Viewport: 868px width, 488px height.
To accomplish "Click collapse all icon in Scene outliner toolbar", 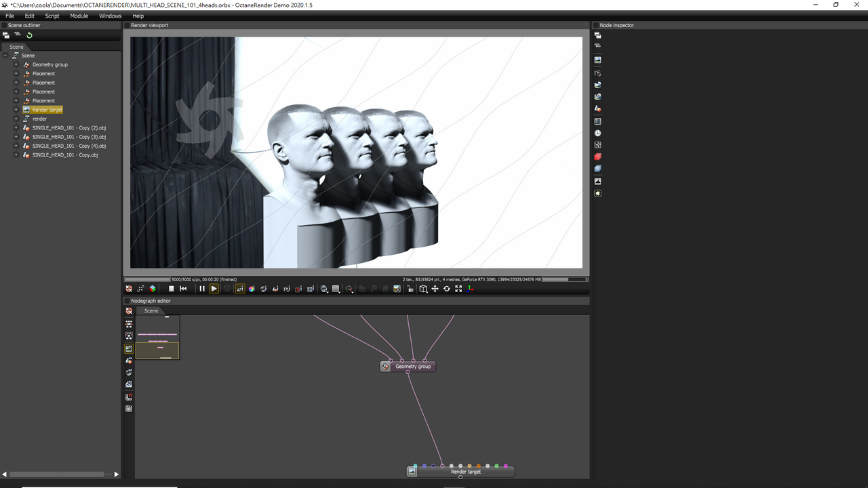I will pos(18,35).
